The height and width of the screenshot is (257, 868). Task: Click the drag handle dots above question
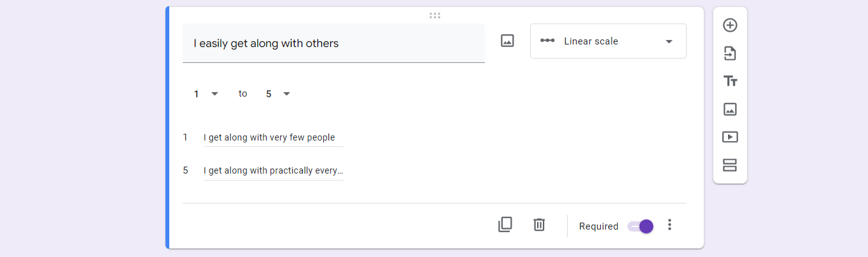pos(435,15)
